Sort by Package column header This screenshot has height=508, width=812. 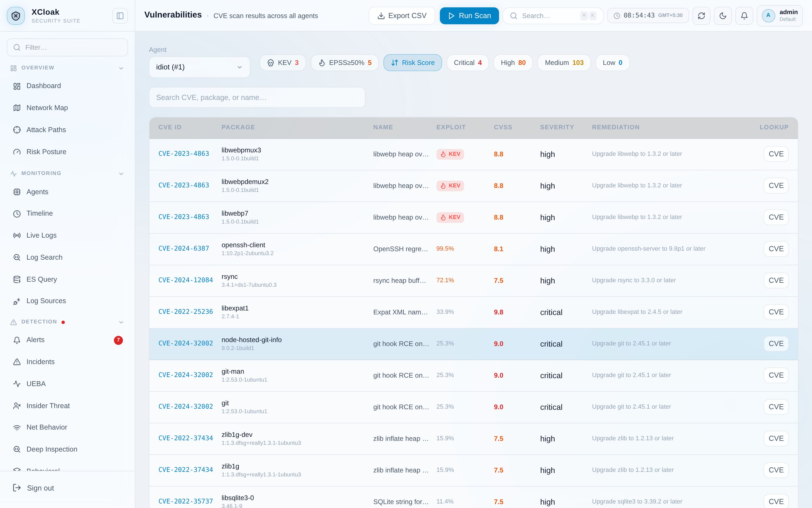coord(238,127)
